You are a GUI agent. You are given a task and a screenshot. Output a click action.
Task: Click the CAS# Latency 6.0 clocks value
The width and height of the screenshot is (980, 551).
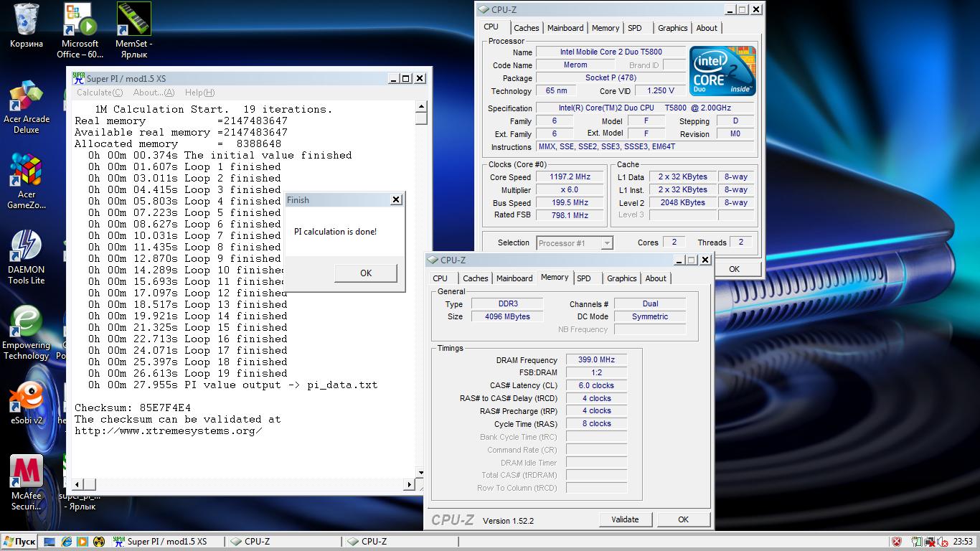(x=597, y=386)
